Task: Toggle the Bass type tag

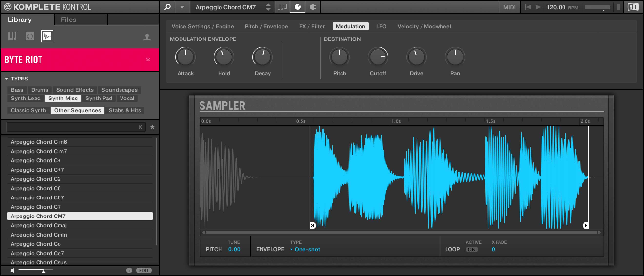Action: coord(17,90)
